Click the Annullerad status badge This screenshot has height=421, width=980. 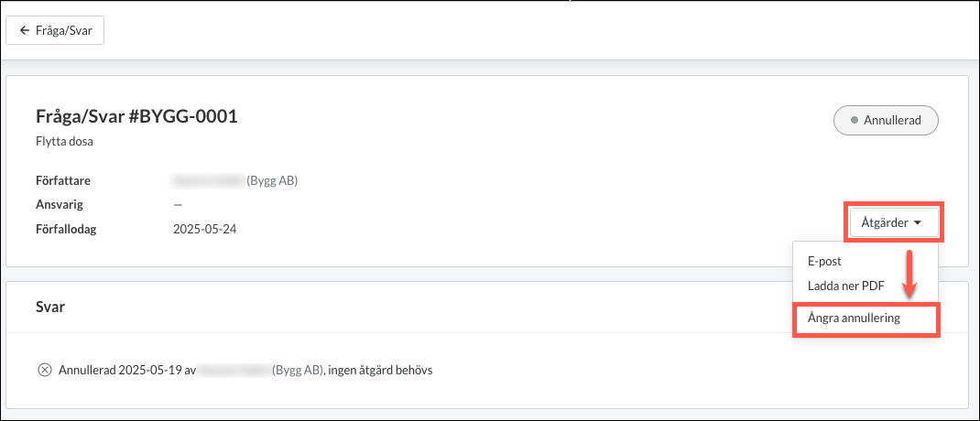[x=886, y=121]
